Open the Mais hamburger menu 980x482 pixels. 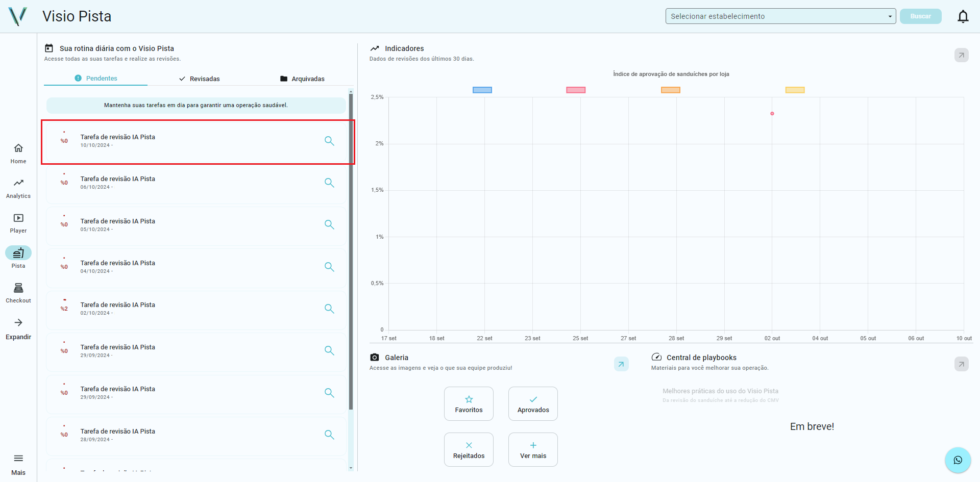click(18, 464)
